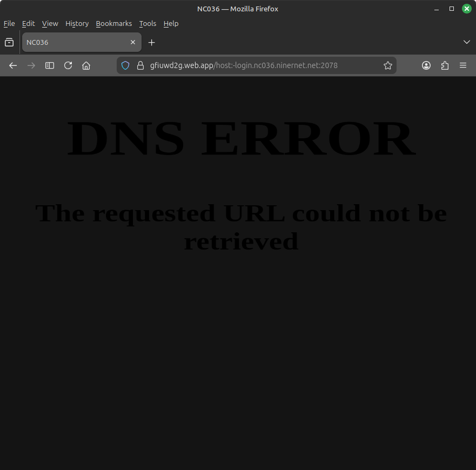Click the back navigation arrow

coord(13,65)
